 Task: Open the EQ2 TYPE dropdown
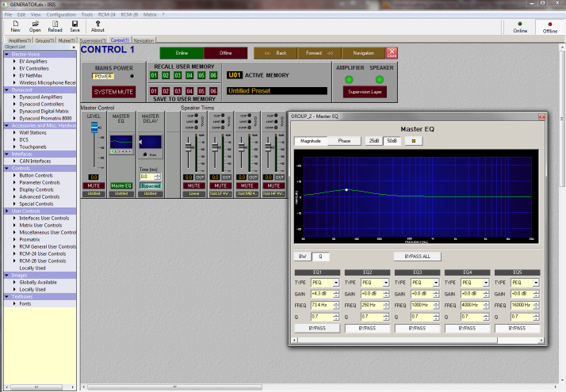386,283
